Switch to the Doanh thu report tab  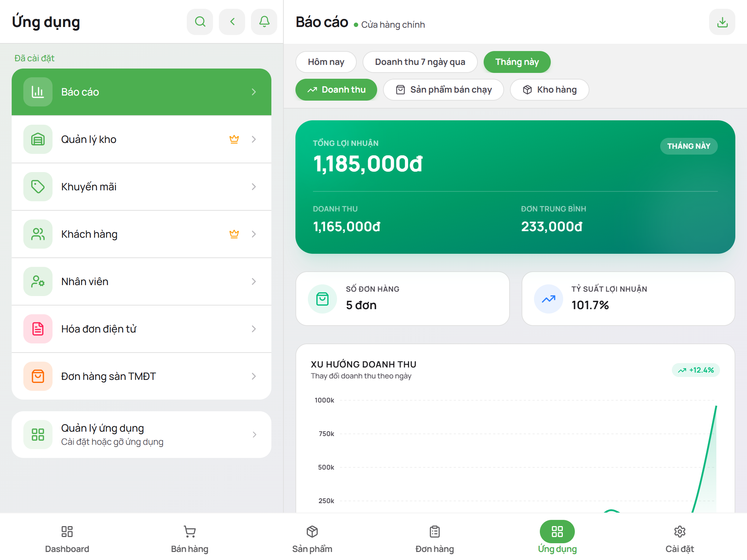pyautogui.click(x=336, y=90)
